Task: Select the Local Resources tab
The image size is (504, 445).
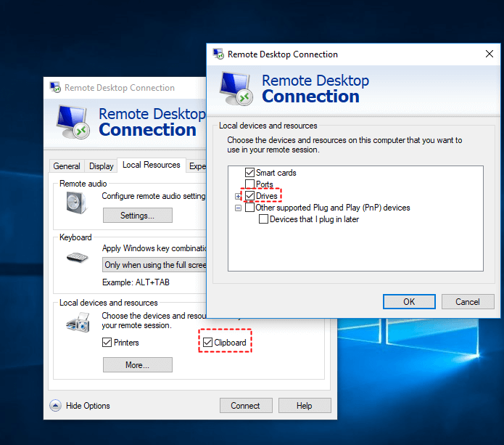Action: (x=152, y=165)
